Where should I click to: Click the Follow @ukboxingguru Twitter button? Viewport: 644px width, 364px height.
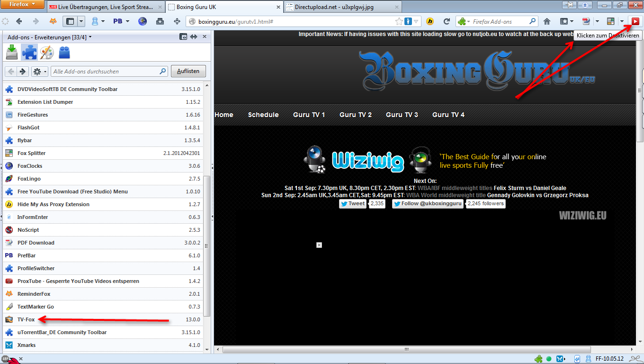(428, 204)
